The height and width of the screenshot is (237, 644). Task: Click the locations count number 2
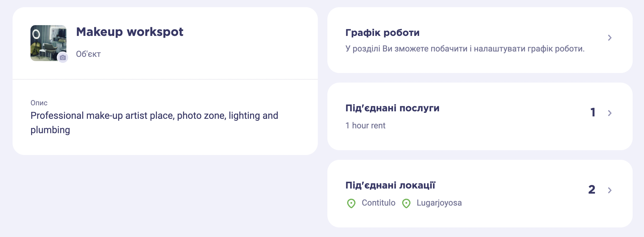click(592, 190)
